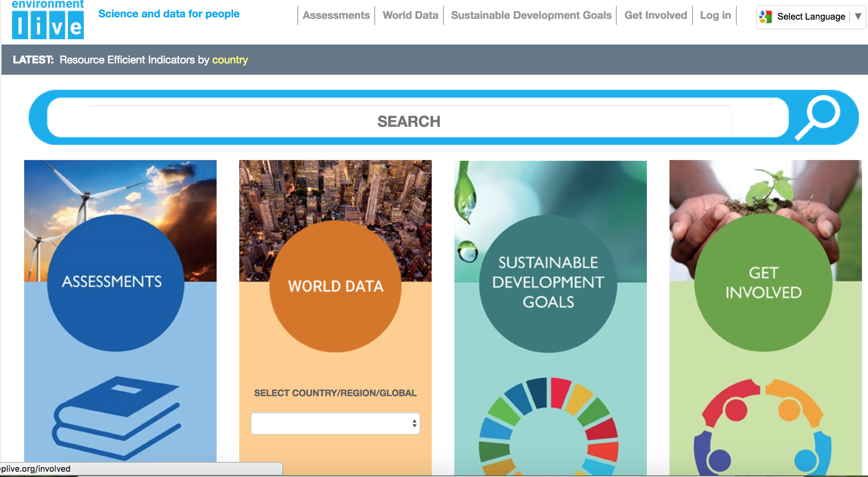
Task: Click the 'SELECT COUNTRY/REGION/GLOBAL' label
Action: [336, 393]
